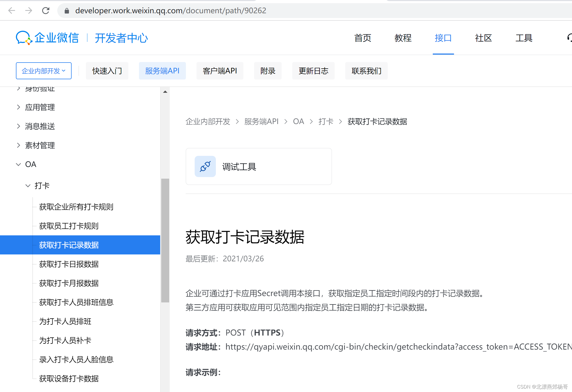Open the 工具 nav item
This screenshot has width=572, height=392.
pyautogui.click(x=524, y=38)
